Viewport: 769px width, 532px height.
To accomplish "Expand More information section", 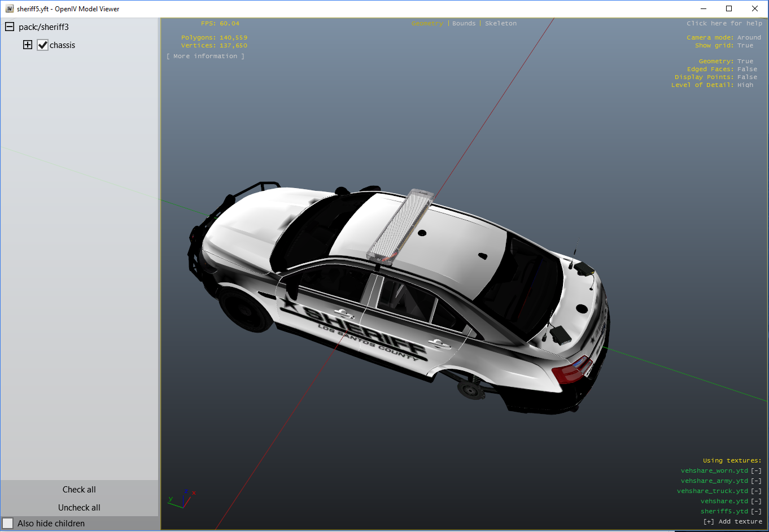I will (206, 56).
